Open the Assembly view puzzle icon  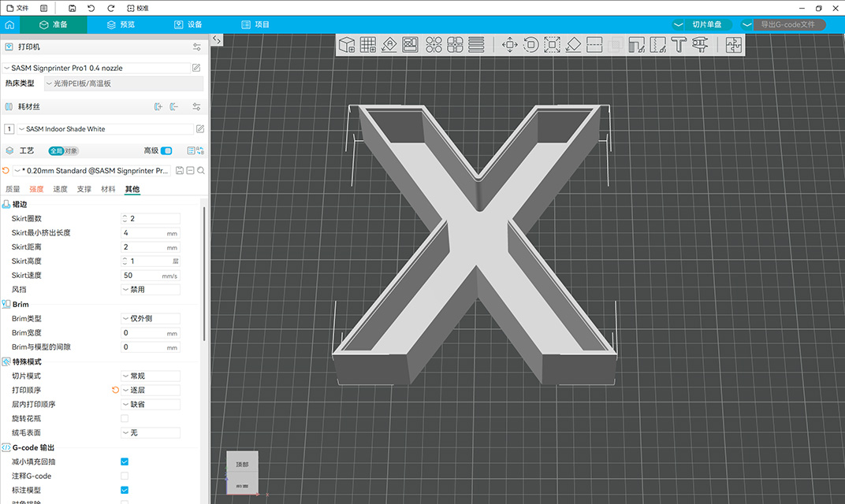coord(734,45)
